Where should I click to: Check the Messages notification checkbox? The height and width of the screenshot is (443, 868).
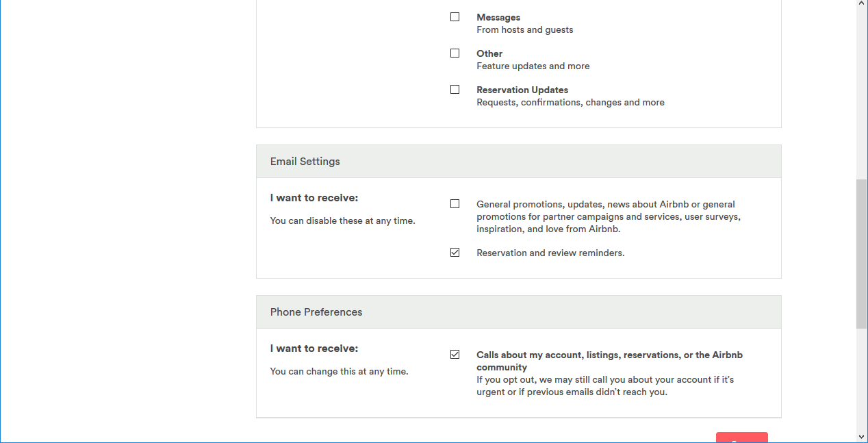click(x=455, y=17)
